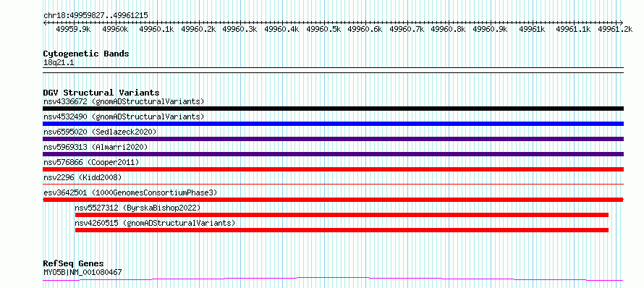Image resolution: width=644 pixels, height=288 pixels.
Task: Click the DGV Structural Variants track heading
Action: tap(101, 93)
